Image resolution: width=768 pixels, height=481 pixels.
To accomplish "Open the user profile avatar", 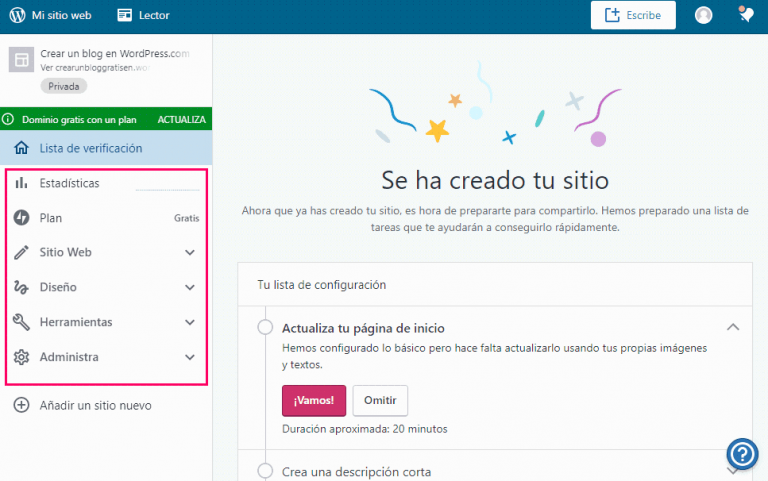I will point(703,15).
